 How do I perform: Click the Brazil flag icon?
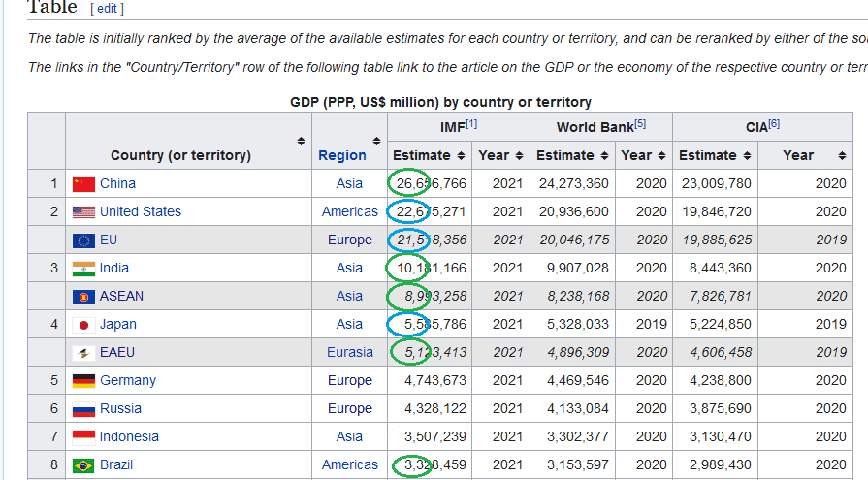(x=83, y=465)
